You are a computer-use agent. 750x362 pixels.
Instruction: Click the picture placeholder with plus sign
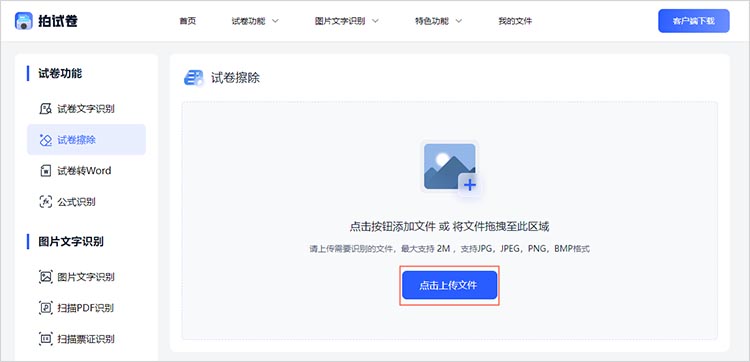click(451, 169)
